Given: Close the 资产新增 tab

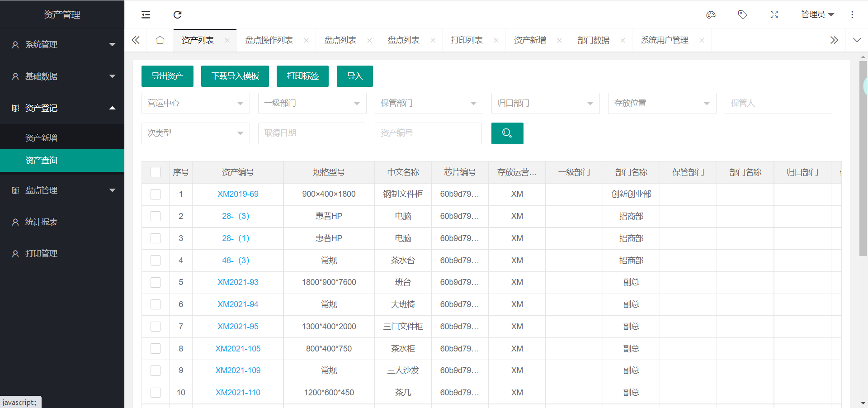Looking at the screenshot, I should [x=559, y=40].
